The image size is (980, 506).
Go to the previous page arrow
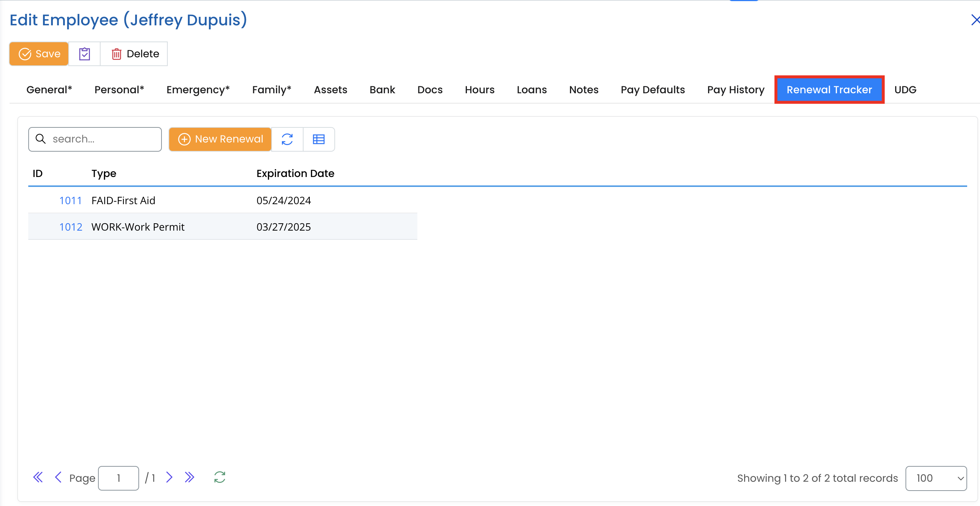pos(58,477)
